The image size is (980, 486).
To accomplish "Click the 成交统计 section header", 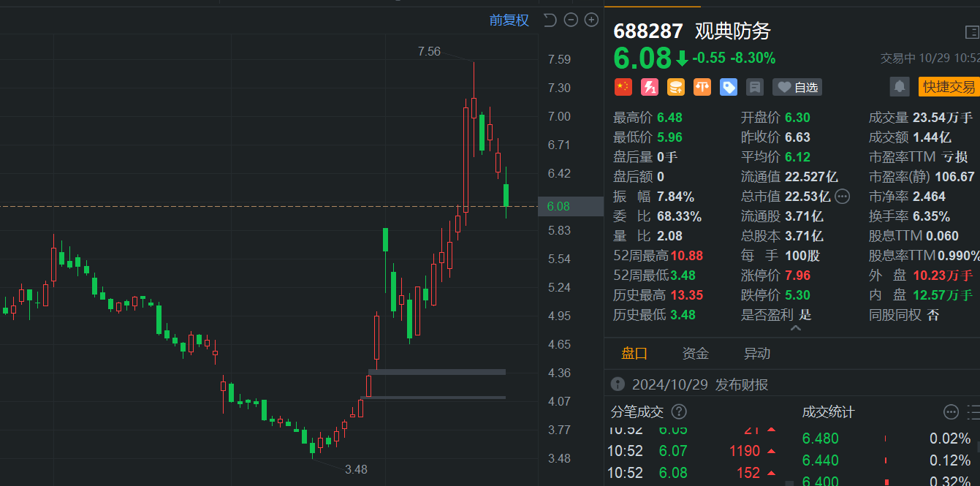I will (x=828, y=412).
